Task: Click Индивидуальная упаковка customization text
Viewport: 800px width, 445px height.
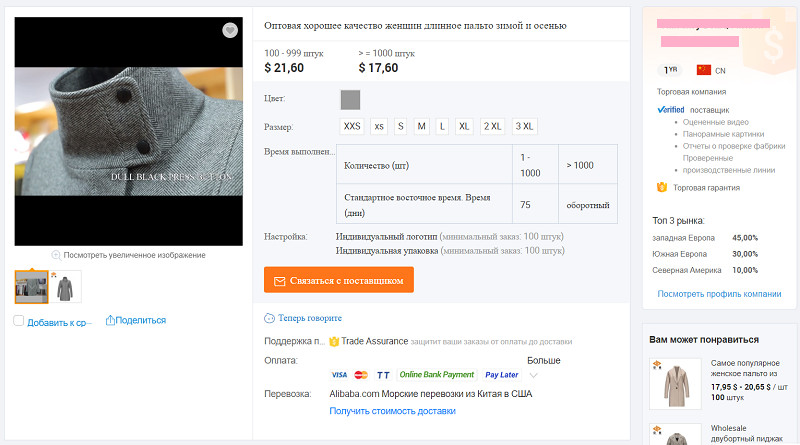Action: [x=387, y=251]
